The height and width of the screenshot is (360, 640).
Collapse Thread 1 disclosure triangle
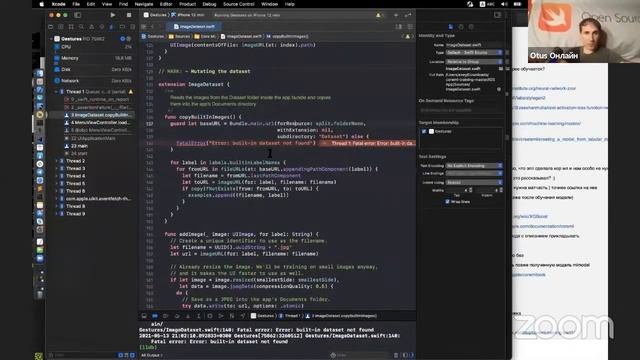(x=56, y=92)
